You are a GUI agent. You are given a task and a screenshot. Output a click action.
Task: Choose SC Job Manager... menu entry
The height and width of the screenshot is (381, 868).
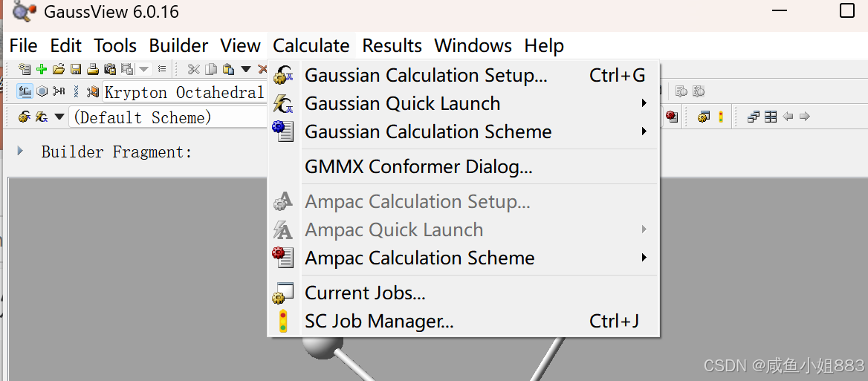click(463, 321)
